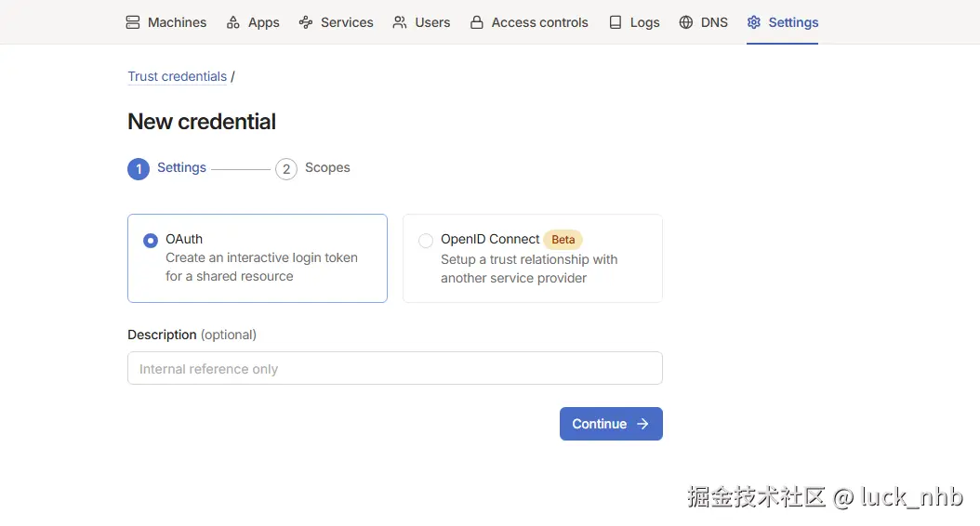Click the arrow on the Continue button

(x=642, y=424)
